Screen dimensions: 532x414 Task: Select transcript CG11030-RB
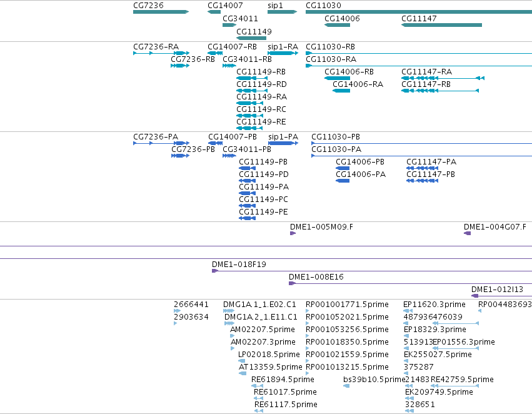pyautogui.click(x=419, y=53)
